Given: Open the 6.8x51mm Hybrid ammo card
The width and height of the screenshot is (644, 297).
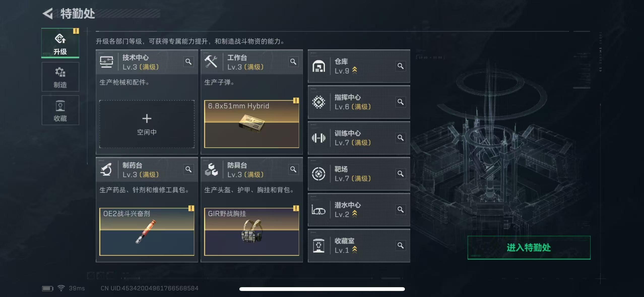Looking at the screenshot, I should 251,124.
